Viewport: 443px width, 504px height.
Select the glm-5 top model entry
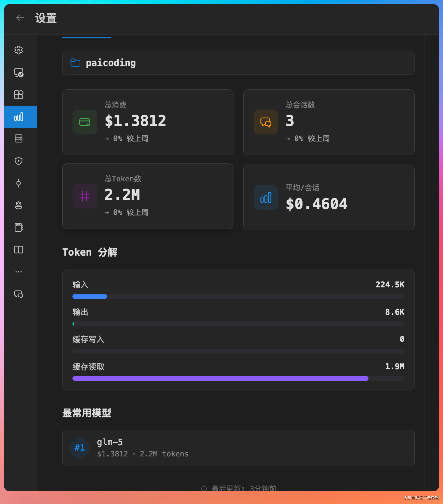pos(238,448)
